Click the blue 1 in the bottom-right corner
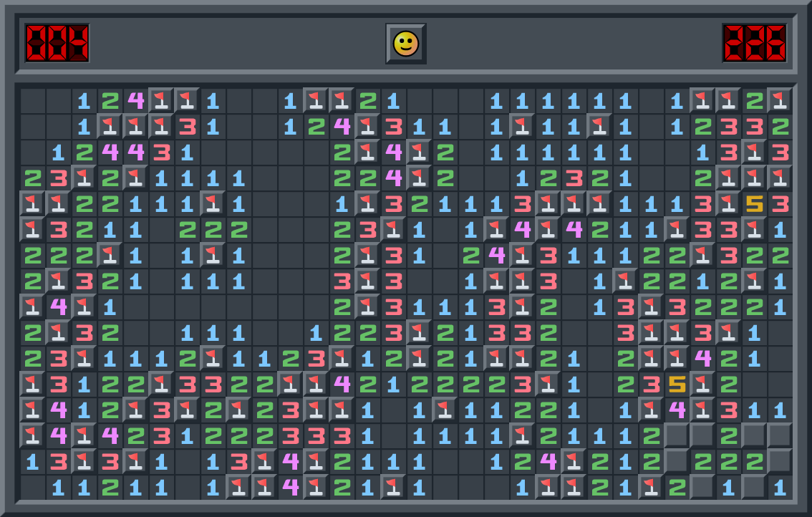 780,488
